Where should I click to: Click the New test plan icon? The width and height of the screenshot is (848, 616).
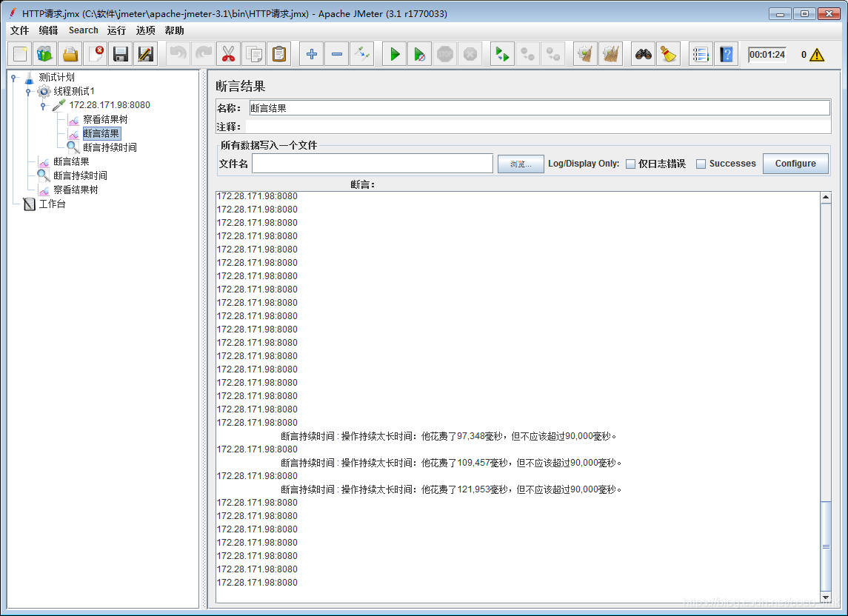pos(20,54)
